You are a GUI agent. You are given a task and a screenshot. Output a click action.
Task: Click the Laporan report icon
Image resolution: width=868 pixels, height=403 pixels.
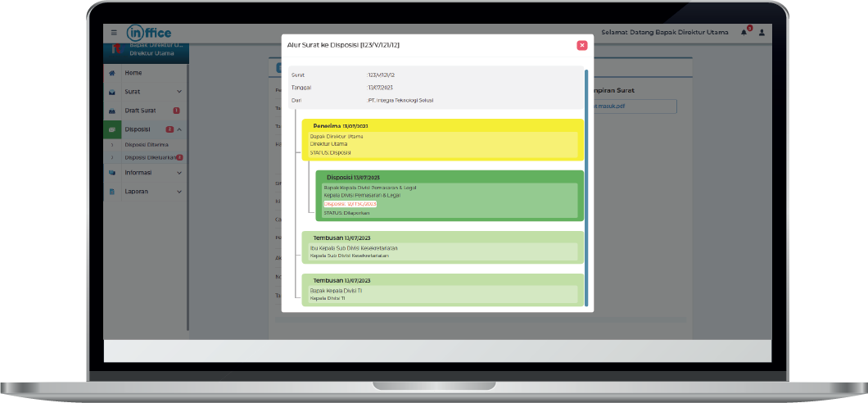click(112, 192)
